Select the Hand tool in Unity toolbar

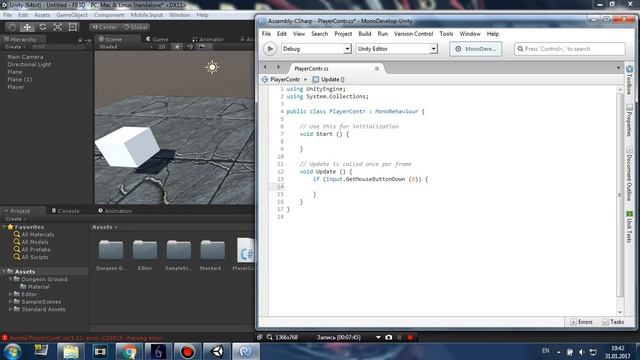tap(12, 27)
